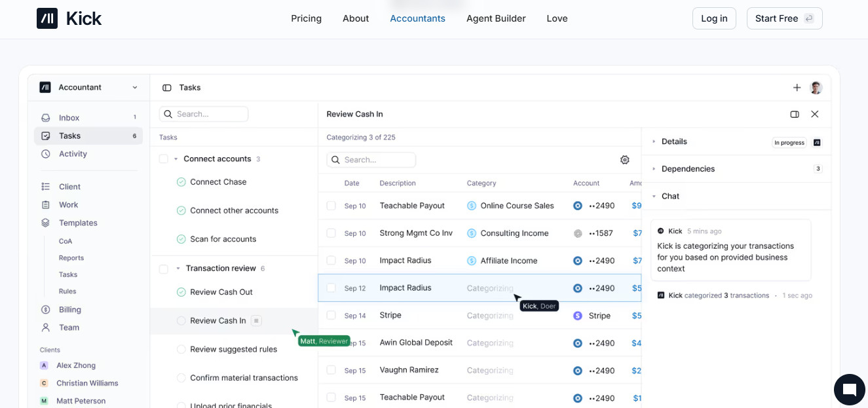Tick the Impact Radius Sep 10 checkbox

tap(331, 261)
